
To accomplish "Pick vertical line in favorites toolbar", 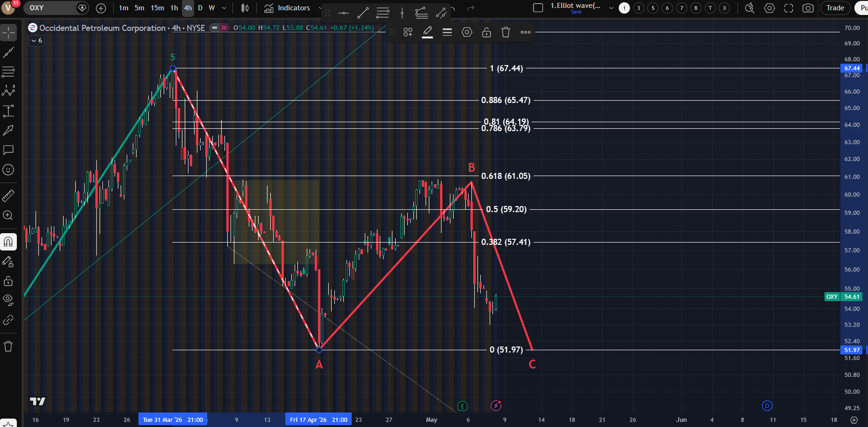I will coord(402,13).
